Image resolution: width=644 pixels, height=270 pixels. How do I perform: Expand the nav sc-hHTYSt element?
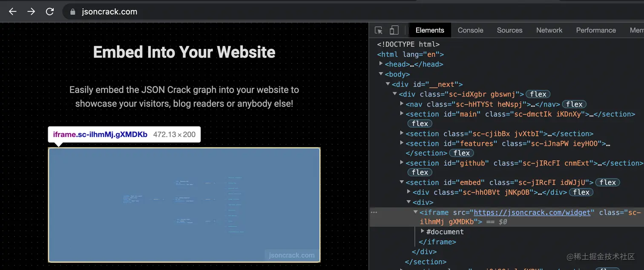(402, 104)
